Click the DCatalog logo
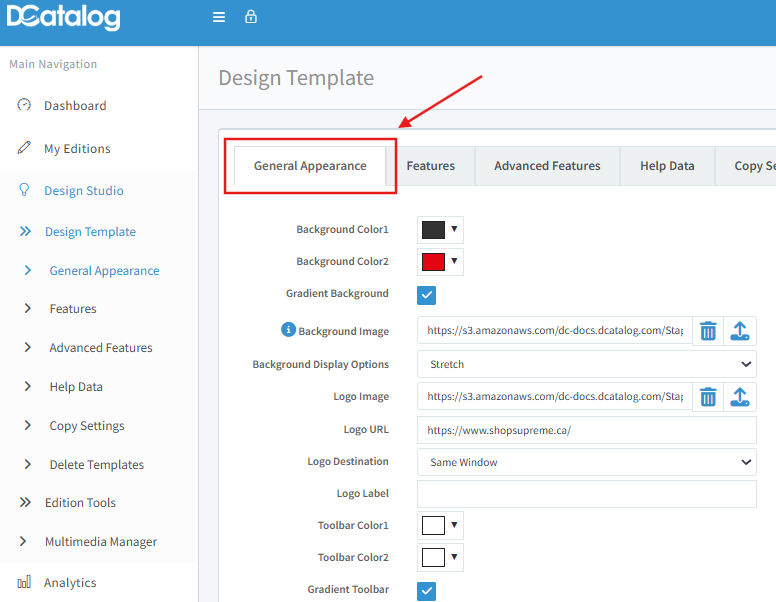 pos(63,18)
